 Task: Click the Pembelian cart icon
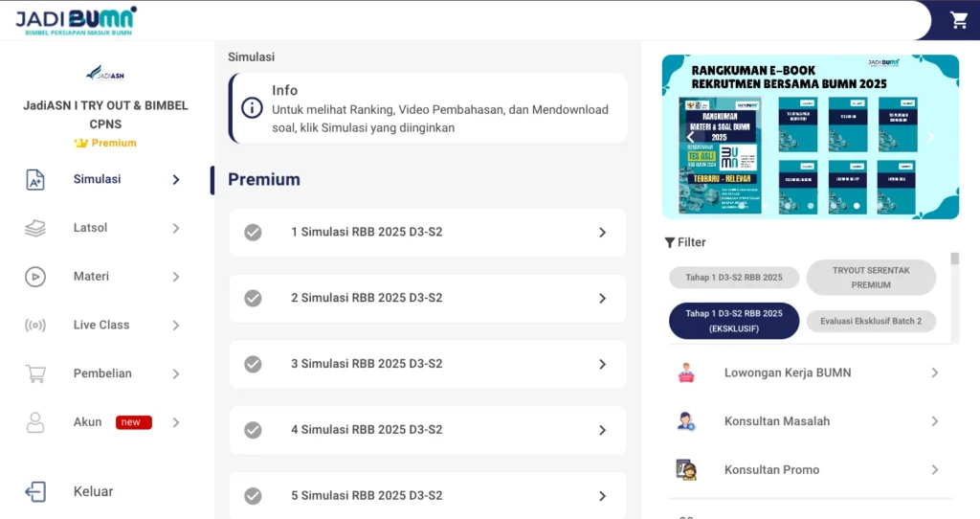35,374
